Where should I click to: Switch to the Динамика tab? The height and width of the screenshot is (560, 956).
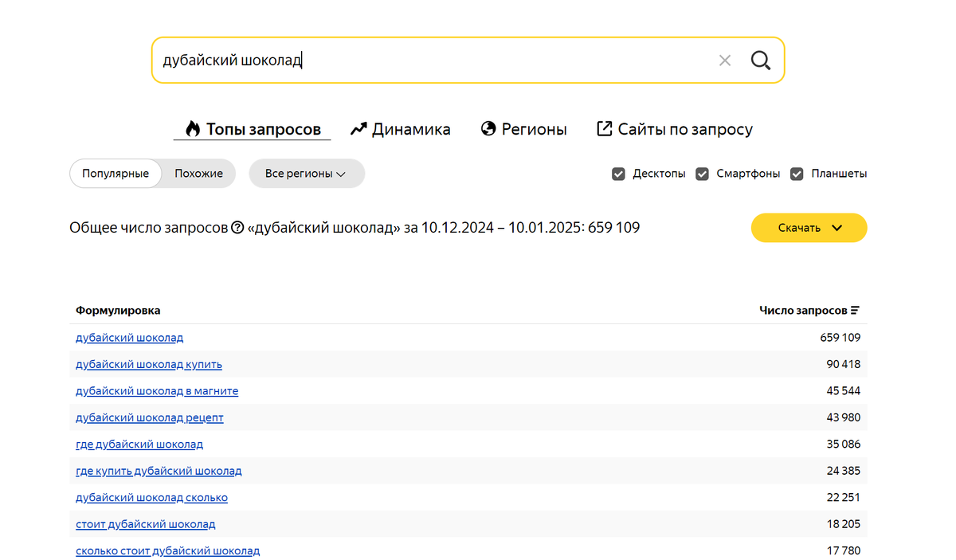point(400,129)
